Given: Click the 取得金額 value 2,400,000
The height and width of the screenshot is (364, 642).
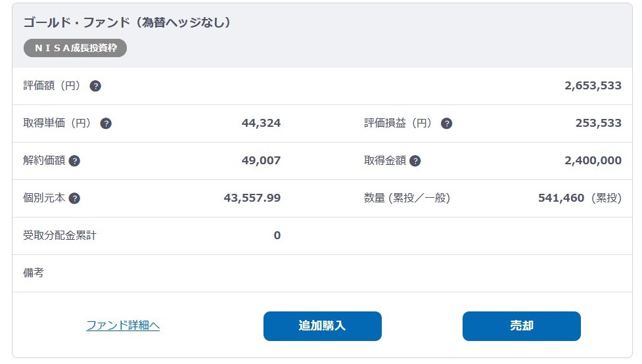Looking at the screenshot, I should [592, 161].
